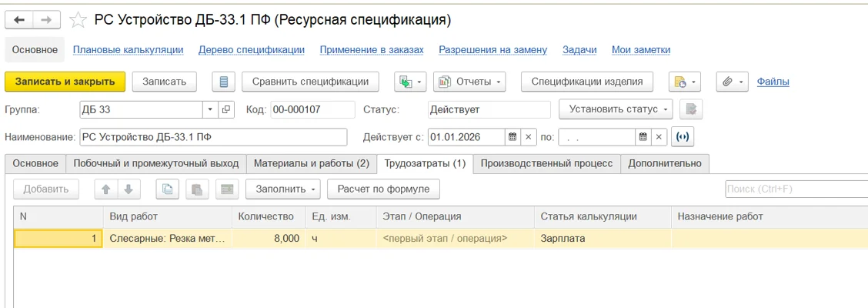Move row down with down arrow
The height and width of the screenshot is (308, 868).
[129, 189]
